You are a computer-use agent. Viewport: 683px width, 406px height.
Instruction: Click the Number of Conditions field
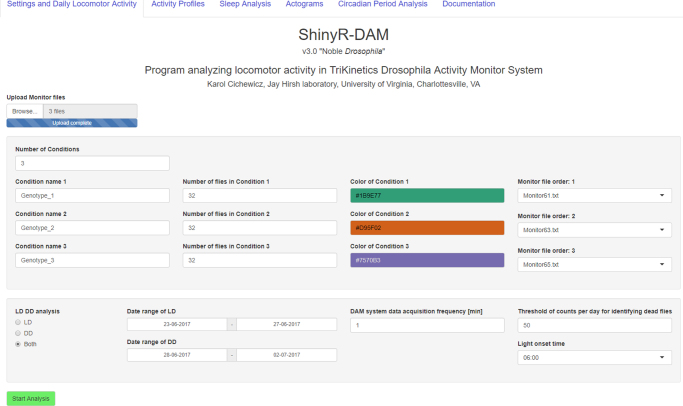coord(92,163)
